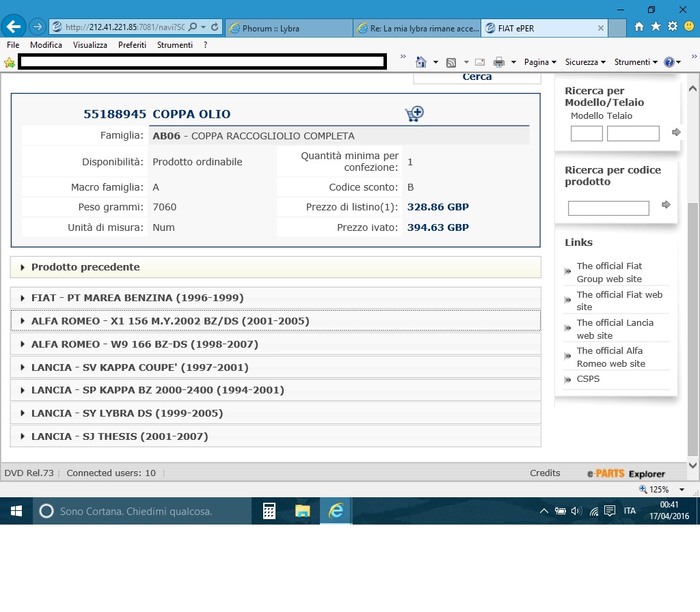The height and width of the screenshot is (612, 700).
Task: Expand ALFA ROMEO - W9 166 BZ-DS row
Action: pos(275,344)
